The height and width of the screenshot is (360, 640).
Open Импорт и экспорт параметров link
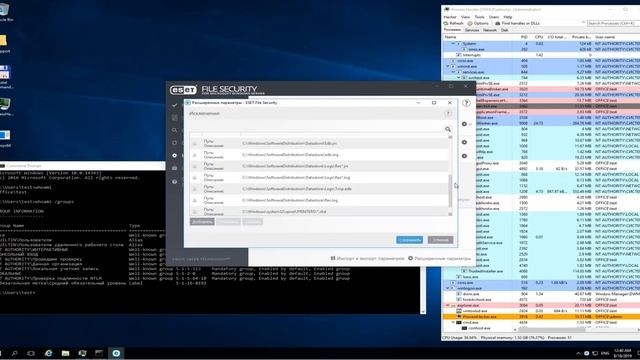[x=367, y=258]
